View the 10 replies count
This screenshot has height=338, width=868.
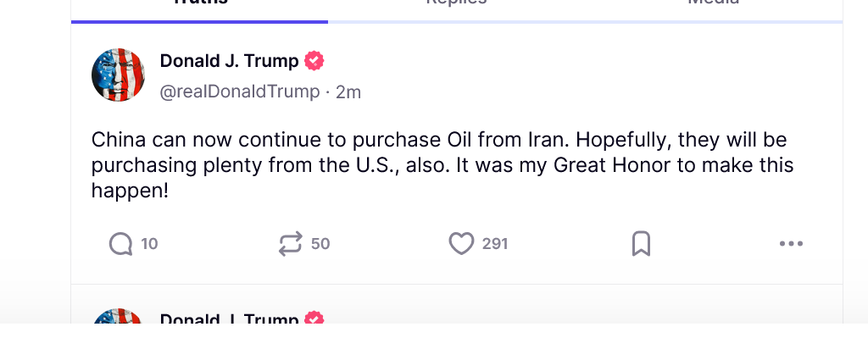[149, 244]
